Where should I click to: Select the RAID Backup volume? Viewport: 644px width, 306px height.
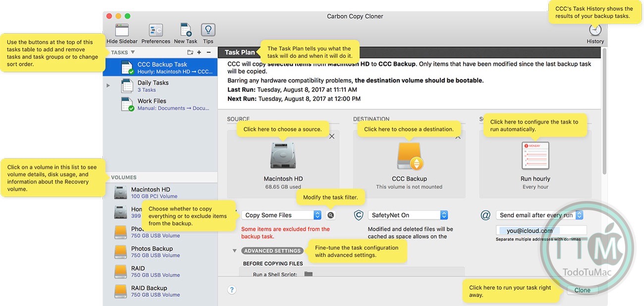coord(160,291)
